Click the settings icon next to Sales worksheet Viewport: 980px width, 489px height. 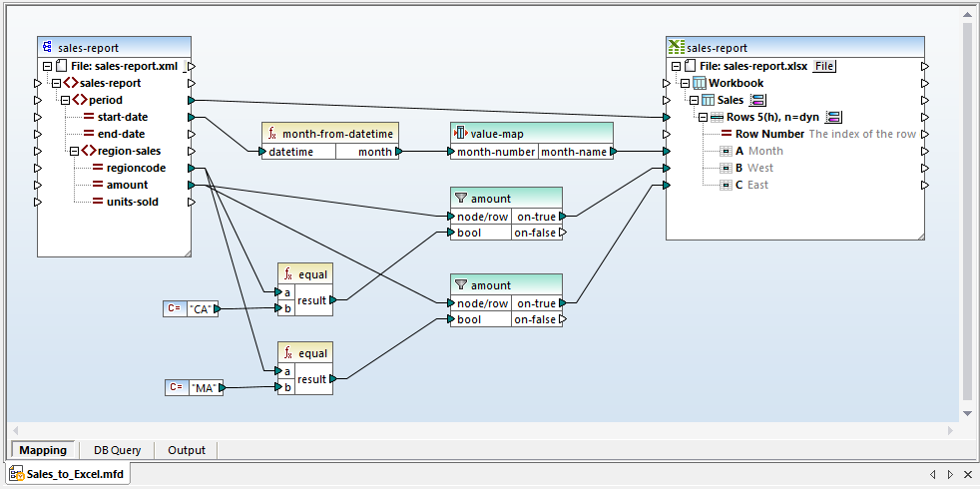click(x=757, y=100)
